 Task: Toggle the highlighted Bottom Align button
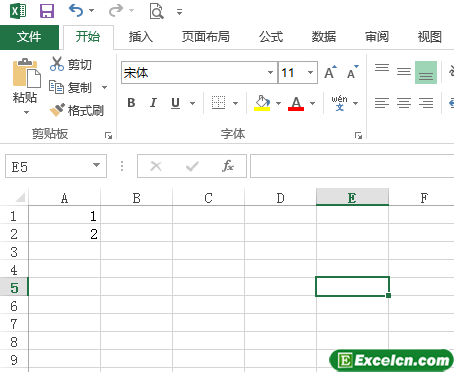(426, 72)
